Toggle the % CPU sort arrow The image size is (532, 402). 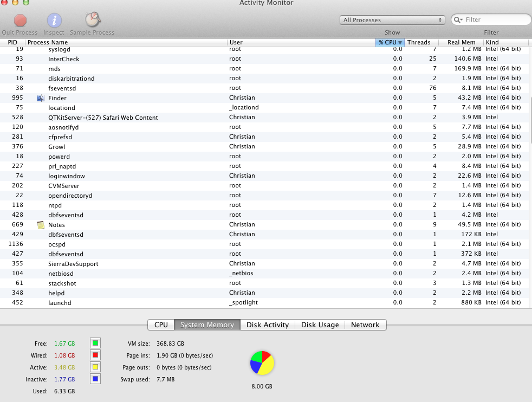(x=400, y=42)
